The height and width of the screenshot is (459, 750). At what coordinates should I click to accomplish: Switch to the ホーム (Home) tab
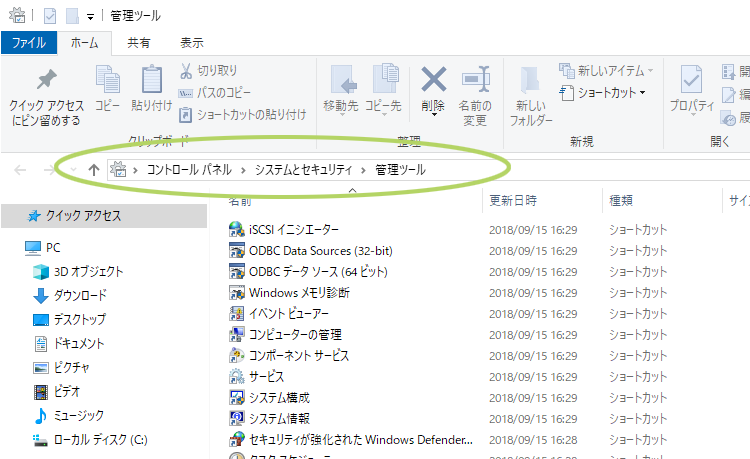click(84, 43)
